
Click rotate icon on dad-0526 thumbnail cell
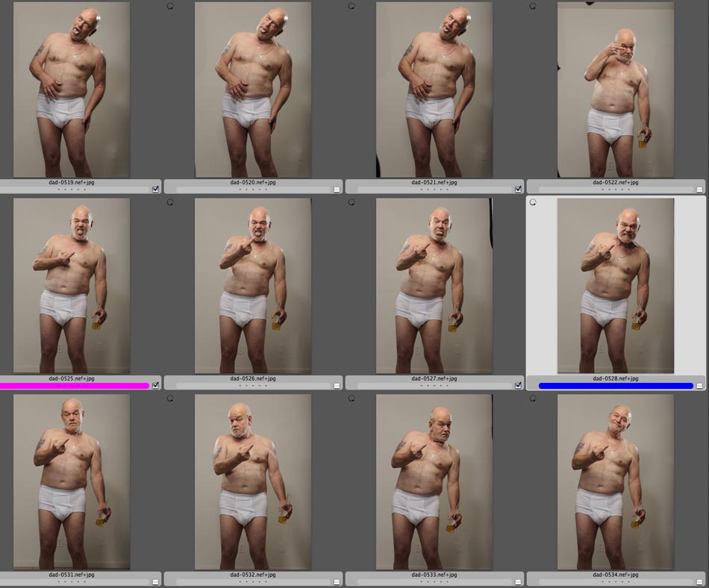coord(170,201)
